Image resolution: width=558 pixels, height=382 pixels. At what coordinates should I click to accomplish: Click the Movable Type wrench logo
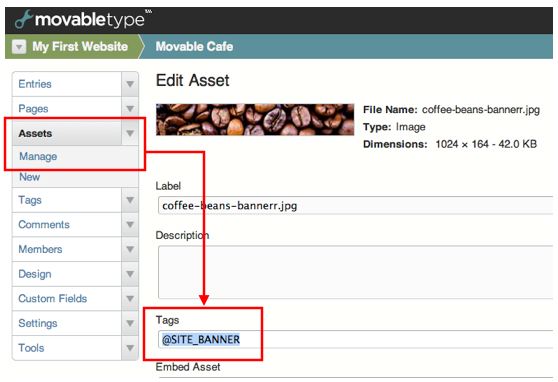click(x=23, y=19)
